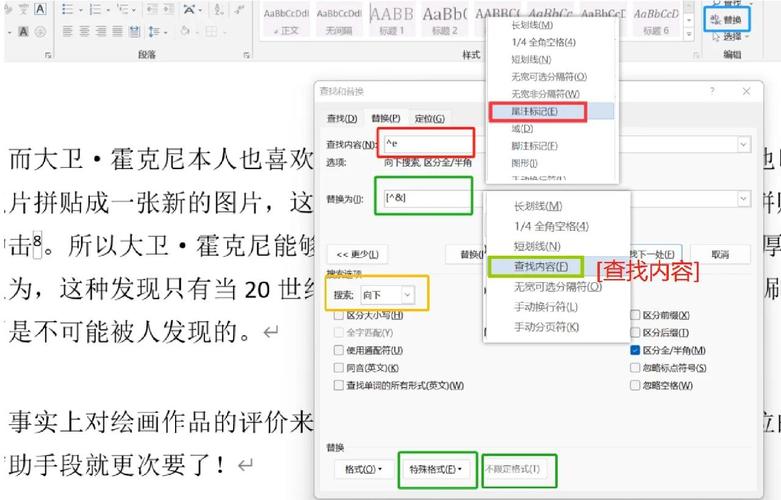Apply the No Spacing (无间隔) style
Image resolution: width=781 pixels, height=500 pixels.
click(339, 21)
